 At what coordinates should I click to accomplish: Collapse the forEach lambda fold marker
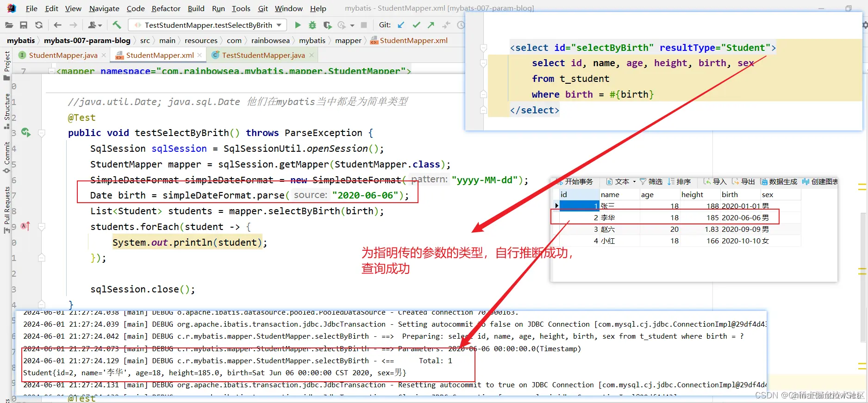click(x=42, y=227)
